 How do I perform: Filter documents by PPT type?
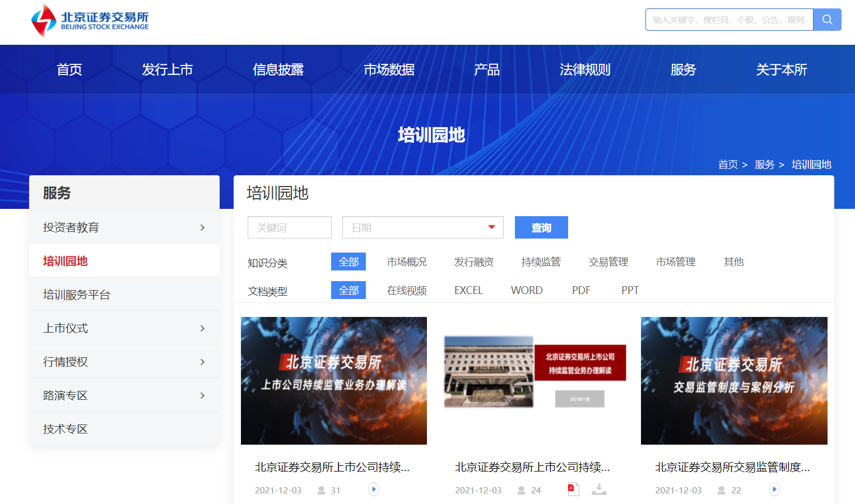coord(630,290)
